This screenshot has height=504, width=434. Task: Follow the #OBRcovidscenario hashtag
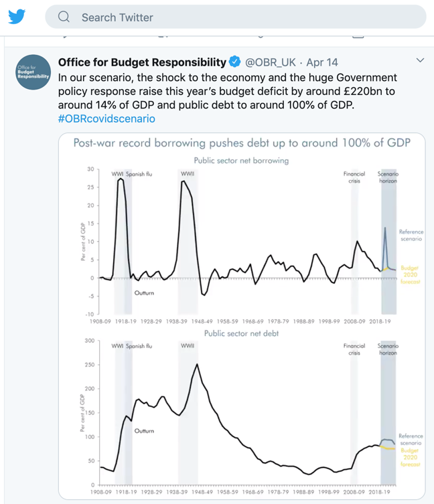point(106,118)
